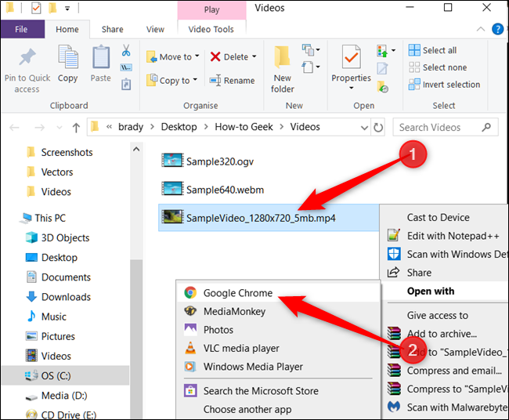This screenshot has height=420, width=509.
Task: Customize Quick Access Toolbar dropdown
Action: click(x=67, y=9)
